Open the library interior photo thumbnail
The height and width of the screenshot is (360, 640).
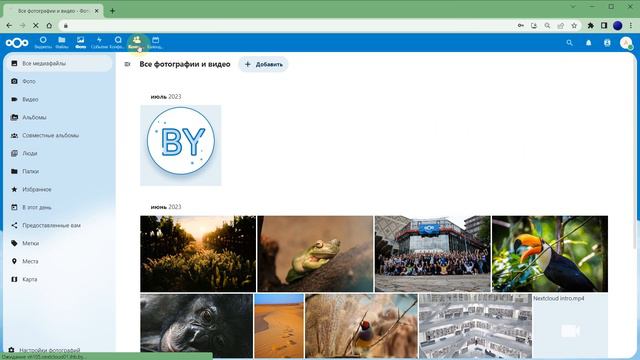pos(476,326)
